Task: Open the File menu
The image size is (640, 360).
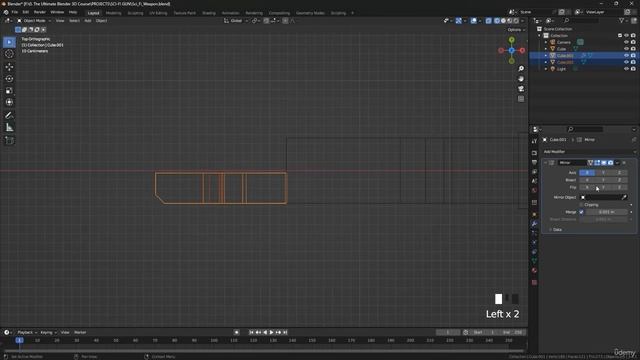Action: (x=15, y=12)
